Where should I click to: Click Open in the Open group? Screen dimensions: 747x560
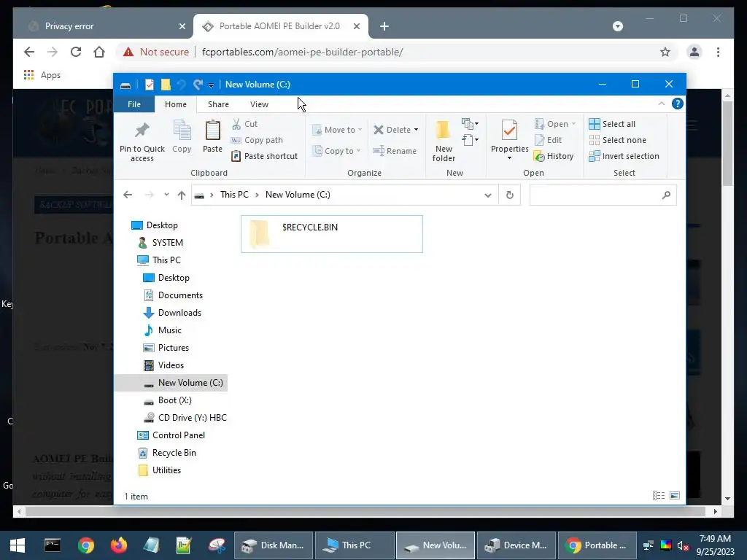tap(555, 124)
